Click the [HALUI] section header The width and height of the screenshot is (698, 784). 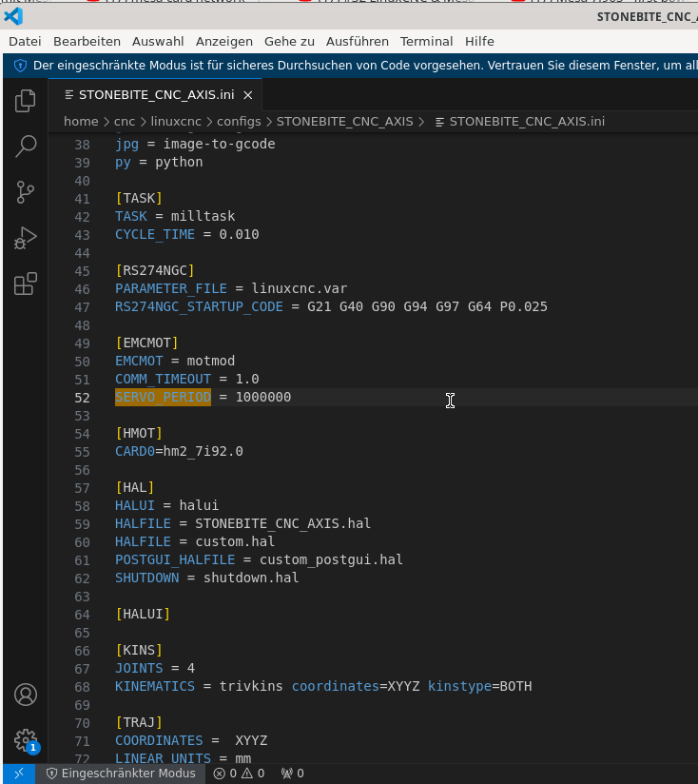click(x=143, y=614)
